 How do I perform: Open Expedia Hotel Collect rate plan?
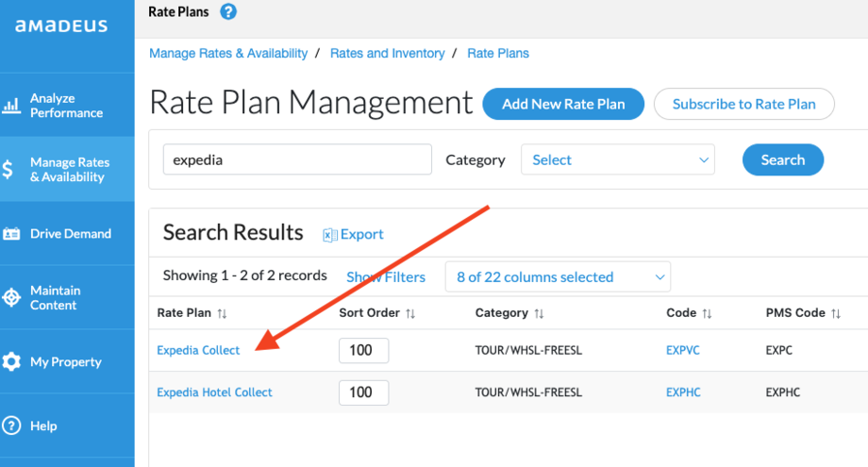point(215,392)
